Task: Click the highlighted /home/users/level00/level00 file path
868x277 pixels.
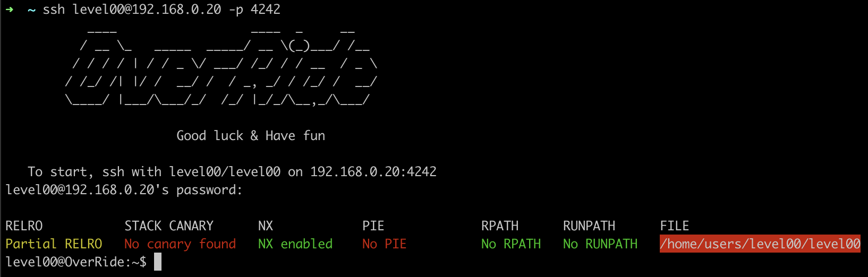Action: (760, 244)
